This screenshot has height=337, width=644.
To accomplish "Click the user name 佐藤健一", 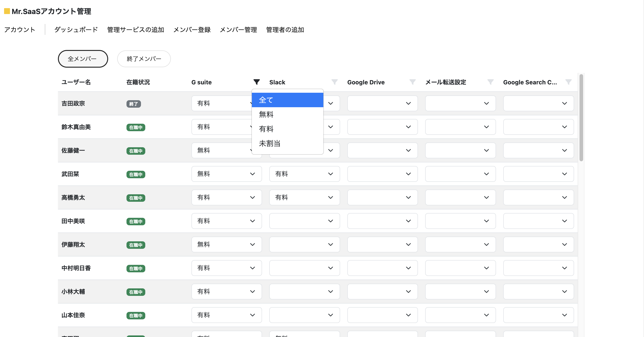I will pos(73,150).
